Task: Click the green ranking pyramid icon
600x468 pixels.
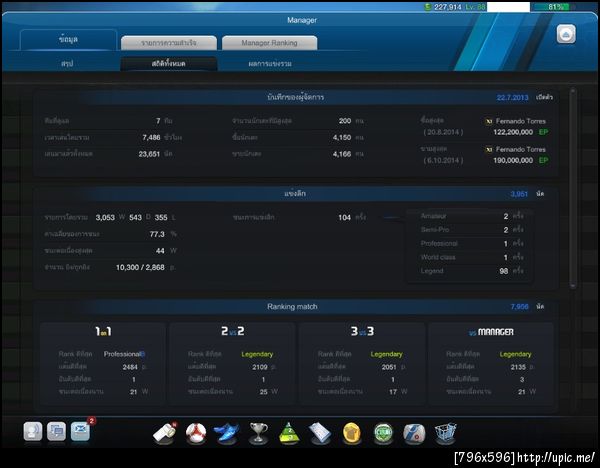Action: pyautogui.click(x=289, y=433)
